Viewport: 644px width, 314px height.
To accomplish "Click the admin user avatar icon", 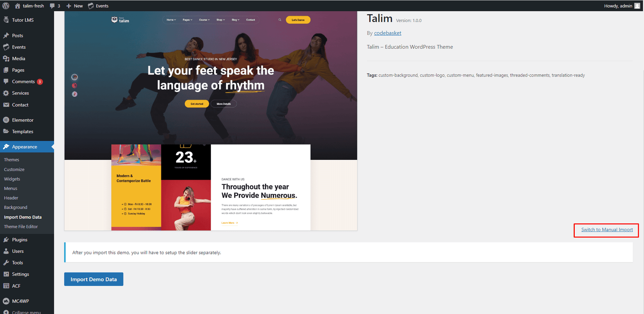I will [x=637, y=6].
